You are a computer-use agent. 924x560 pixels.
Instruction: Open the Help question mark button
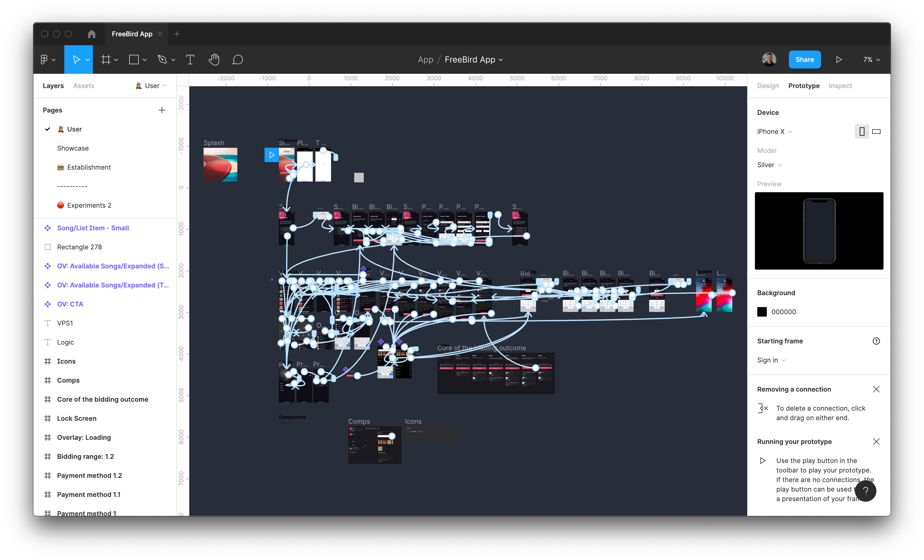(865, 491)
